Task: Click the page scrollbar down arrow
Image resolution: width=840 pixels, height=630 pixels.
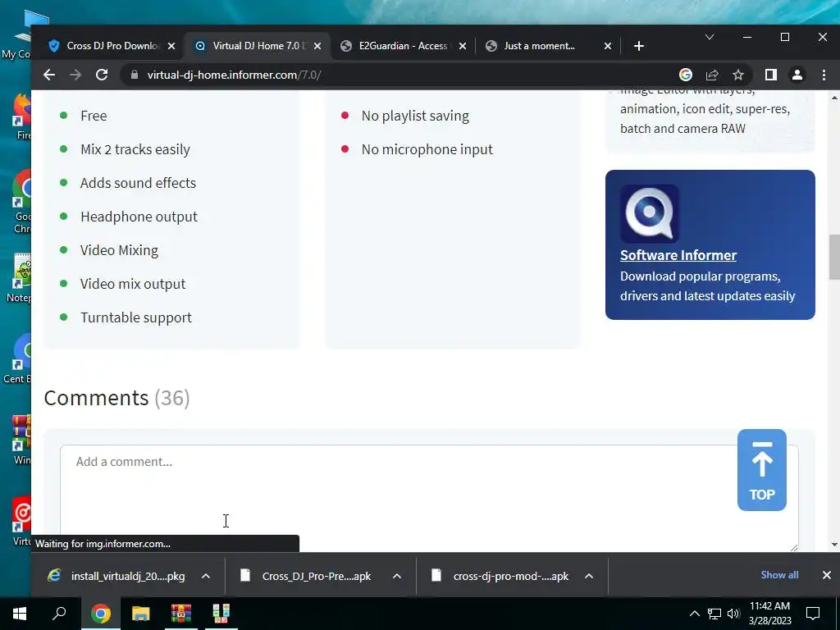Action: [834, 545]
